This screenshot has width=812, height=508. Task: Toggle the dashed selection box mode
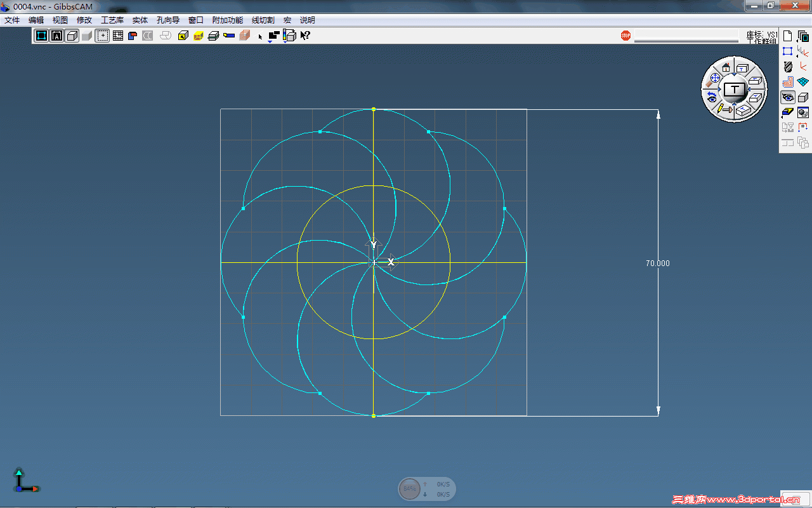[x=102, y=36]
